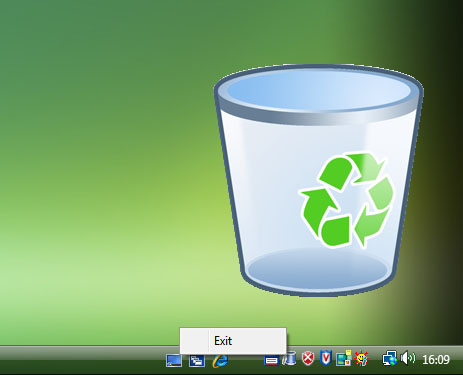The width and height of the screenshot is (463, 375).
Task: Click the Show Desktop quick launch icon
Action: (174, 360)
